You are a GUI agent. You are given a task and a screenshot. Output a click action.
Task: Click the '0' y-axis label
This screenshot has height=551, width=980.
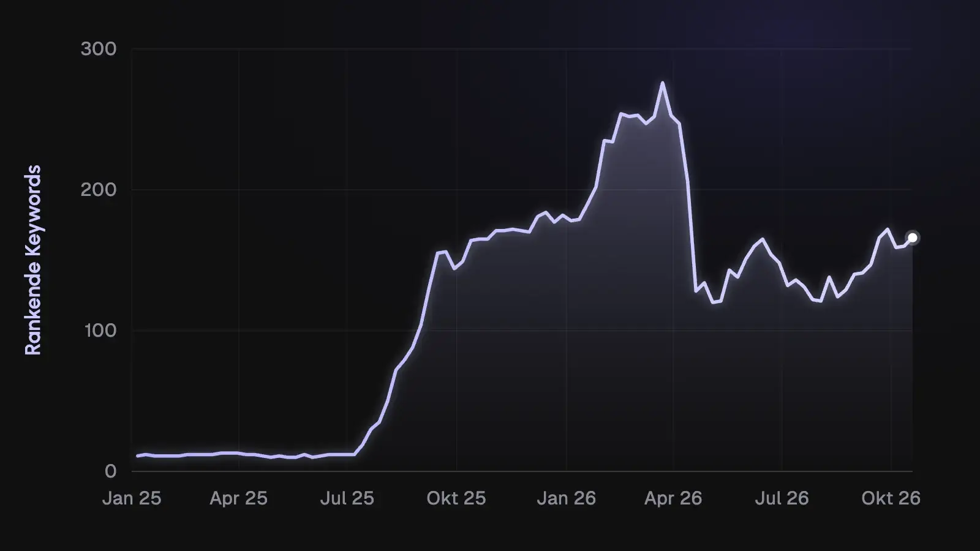(110, 471)
